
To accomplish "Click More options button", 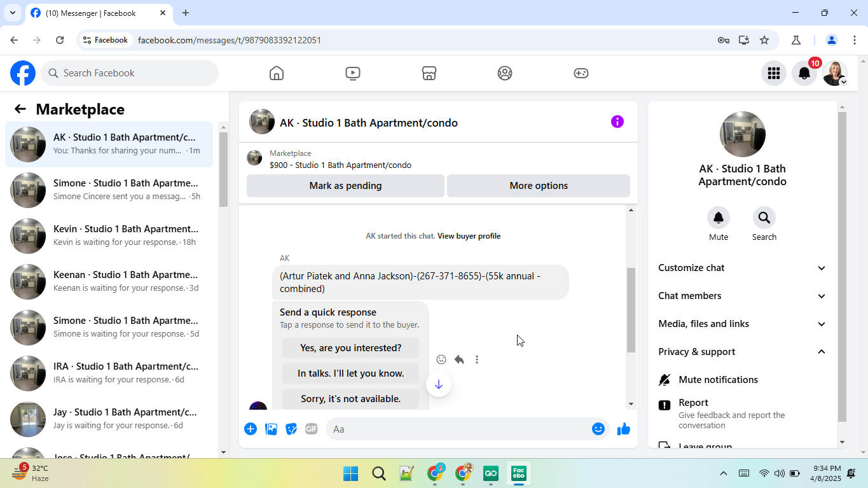I will (539, 186).
